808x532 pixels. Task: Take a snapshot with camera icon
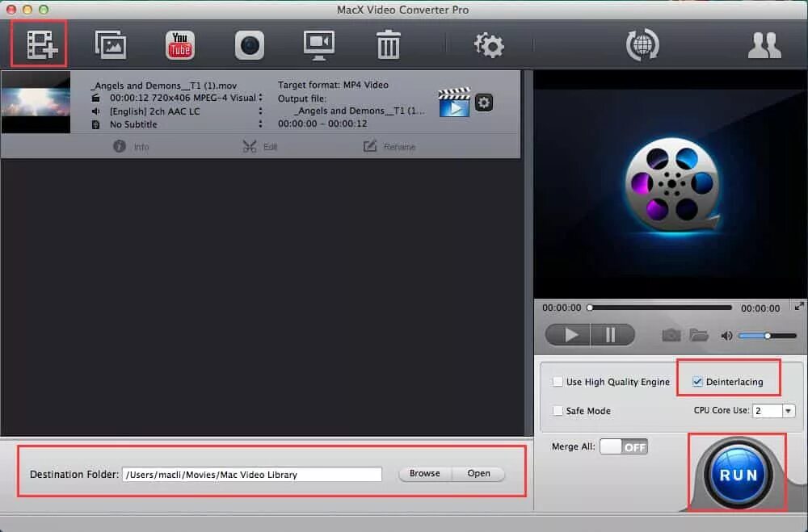click(x=671, y=336)
